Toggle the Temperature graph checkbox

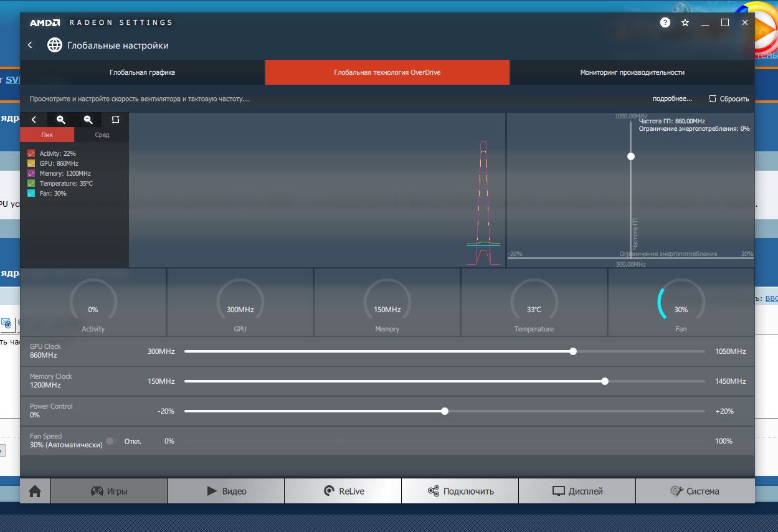pos(31,183)
